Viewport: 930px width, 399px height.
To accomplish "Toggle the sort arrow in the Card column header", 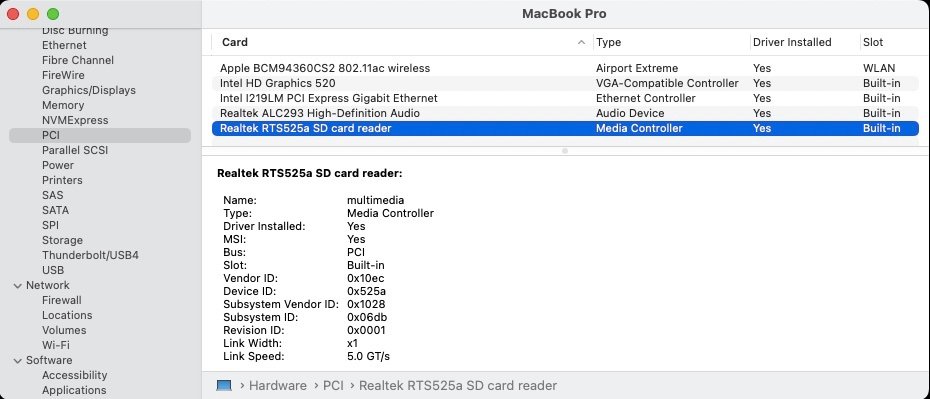I will point(582,42).
